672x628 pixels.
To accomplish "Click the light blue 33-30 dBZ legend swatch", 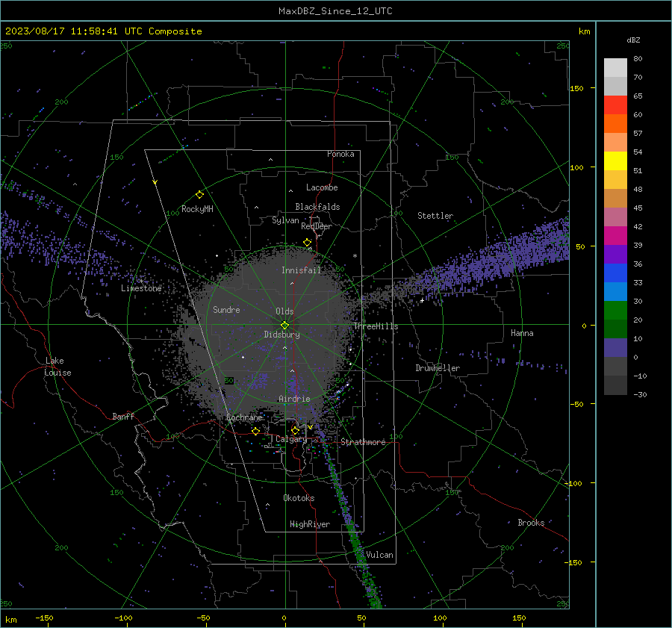I will click(x=615, y=292).
